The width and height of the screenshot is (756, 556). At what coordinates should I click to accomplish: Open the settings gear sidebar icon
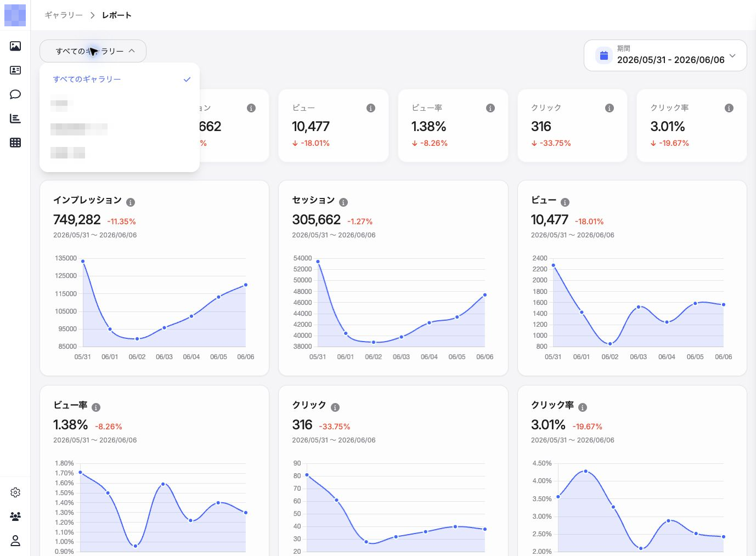pos(15,492)
